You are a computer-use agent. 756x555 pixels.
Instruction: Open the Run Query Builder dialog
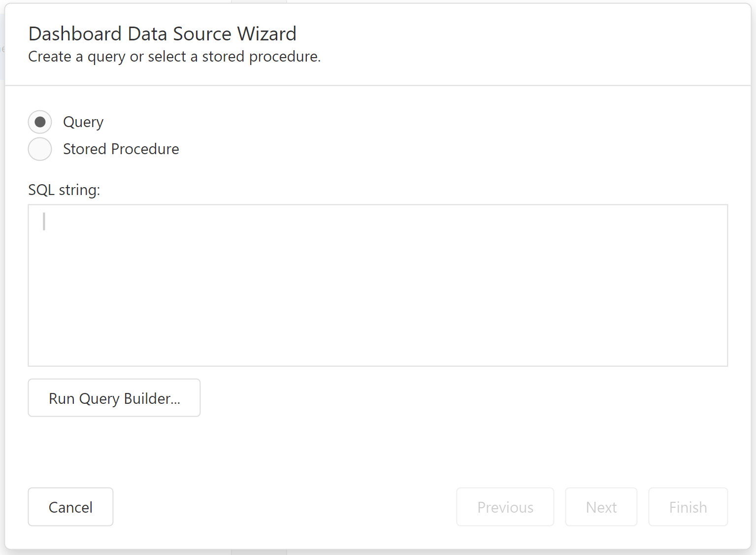pyautogui.click(x=114, y=398)
